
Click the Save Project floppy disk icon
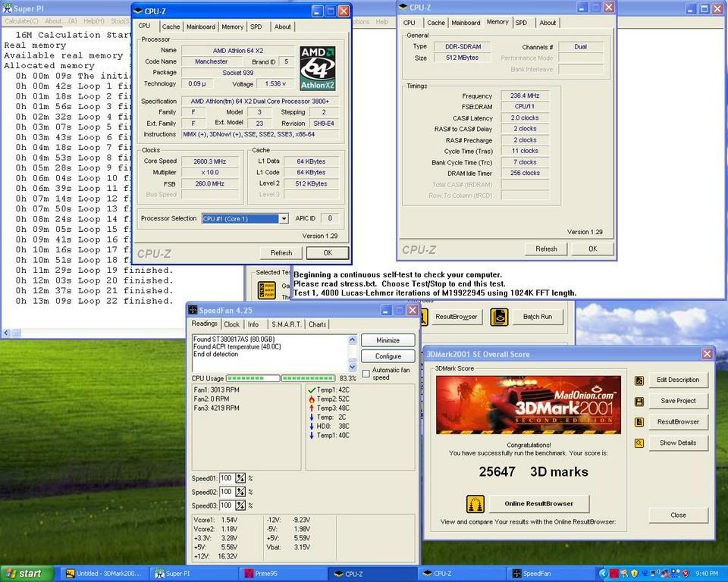coord(639,401)
